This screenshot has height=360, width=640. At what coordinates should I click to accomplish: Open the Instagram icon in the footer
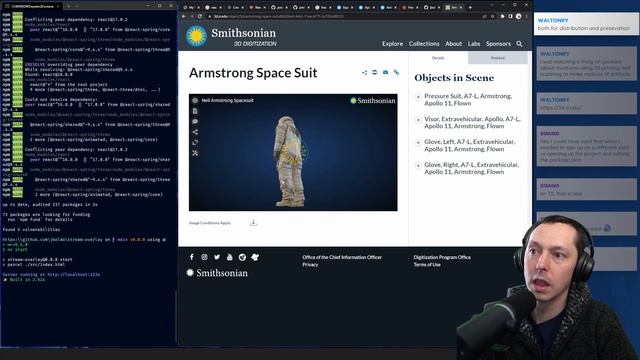tap(204, 257)
